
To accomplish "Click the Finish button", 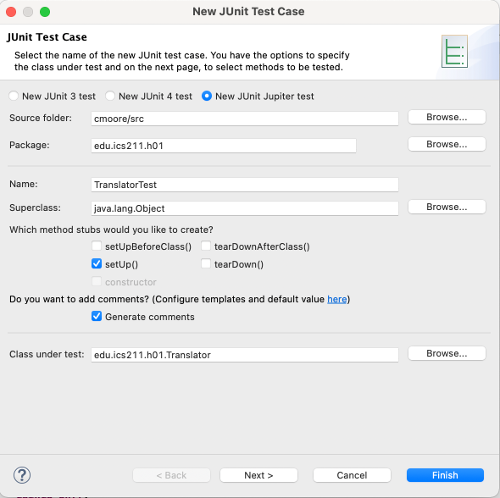I will click(445, 475).
